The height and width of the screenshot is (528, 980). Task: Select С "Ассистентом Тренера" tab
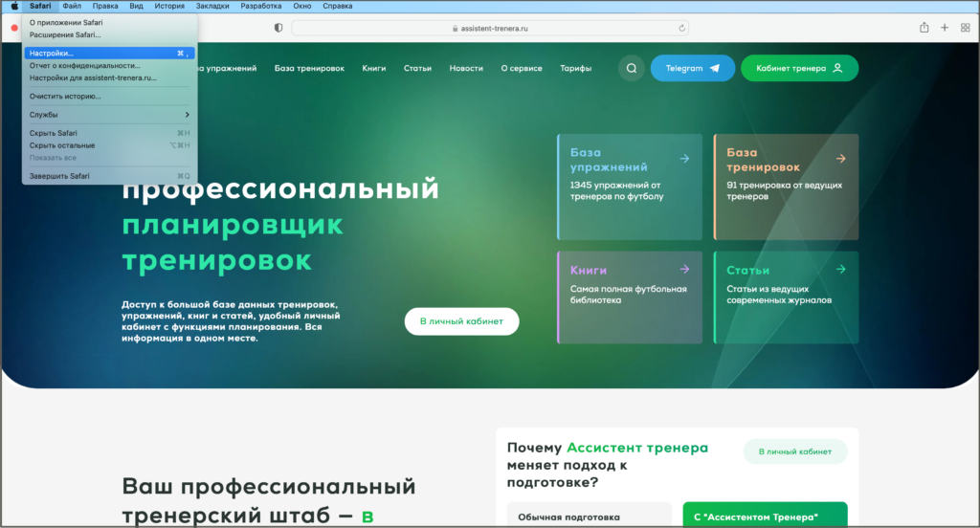[765, 516]
